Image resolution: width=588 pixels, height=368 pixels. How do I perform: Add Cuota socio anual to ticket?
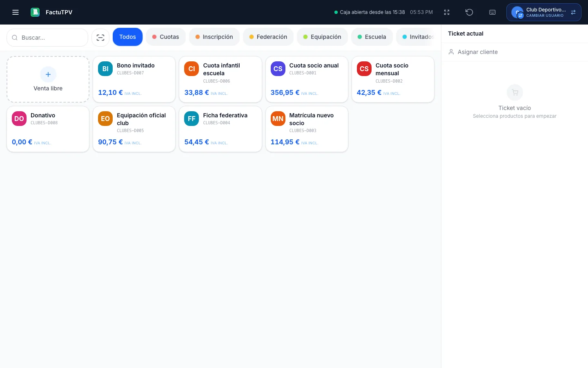click(x=307, y=79)
